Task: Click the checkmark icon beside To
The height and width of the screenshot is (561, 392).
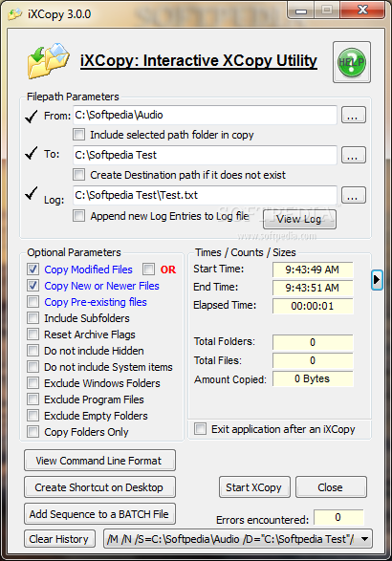Action: 32,153
